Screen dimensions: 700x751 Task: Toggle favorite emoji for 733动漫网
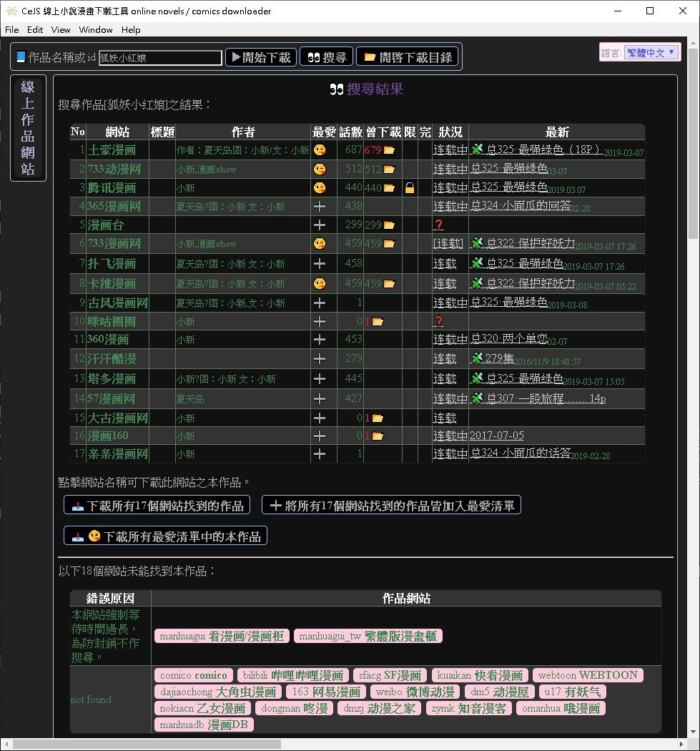click(x=320, y=169)
